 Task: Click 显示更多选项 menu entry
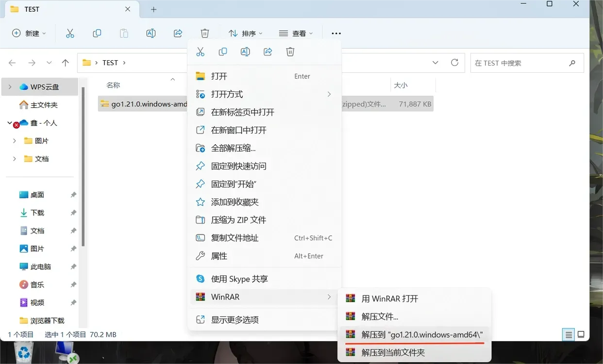point(234,320)
